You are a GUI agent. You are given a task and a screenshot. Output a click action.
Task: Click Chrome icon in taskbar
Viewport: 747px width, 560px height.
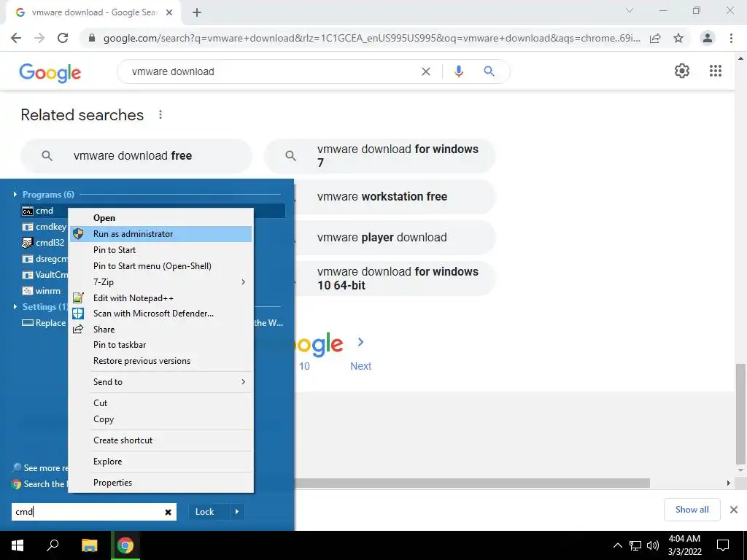pos(125,545)
